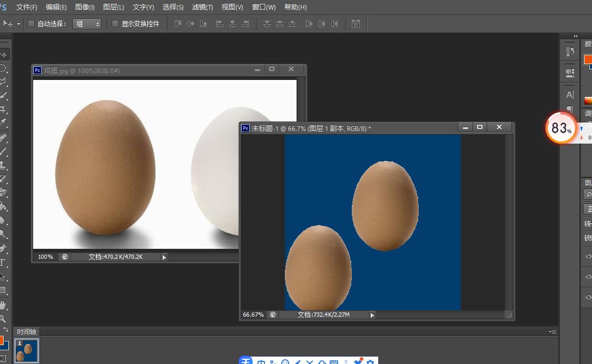Select the Pen tool
Viewport: 592px width, 364px height.
3,248
